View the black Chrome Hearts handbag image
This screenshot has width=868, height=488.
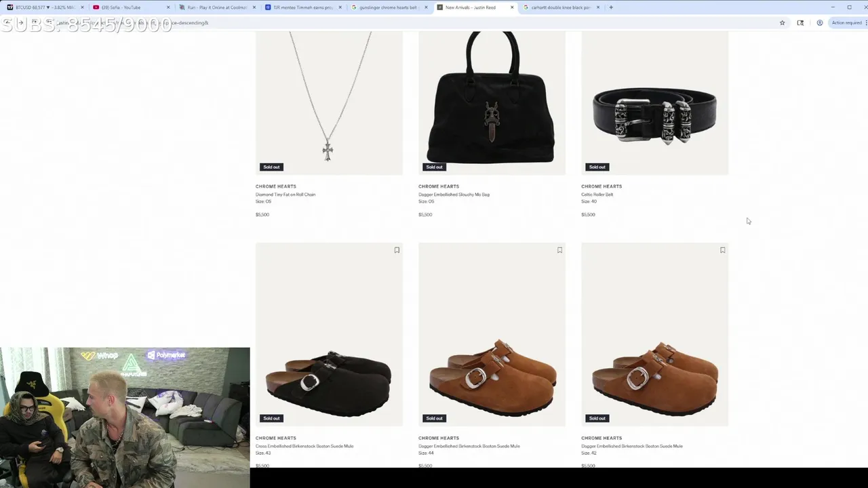point(492,103)
